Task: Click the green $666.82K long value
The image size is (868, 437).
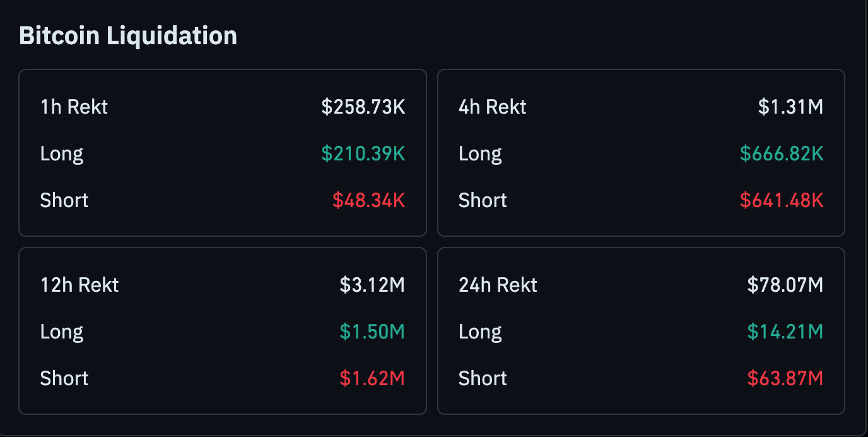Action: pos(782,153)
